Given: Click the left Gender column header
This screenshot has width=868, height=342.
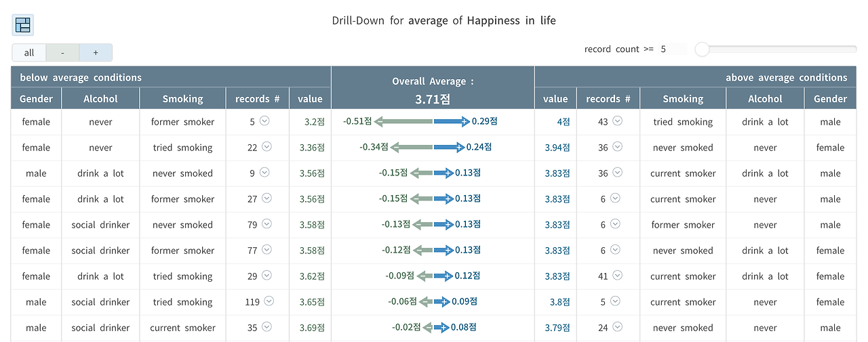Looking at the screenshot, I should point(36,99).
